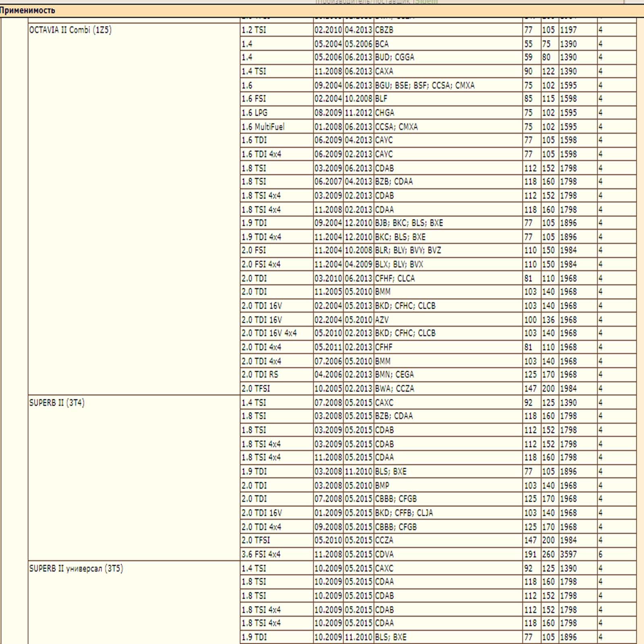Select the BUD; CGGA engine codes cell
The height and width of the screenshot is (644, 644).
(x=448, y=57)
